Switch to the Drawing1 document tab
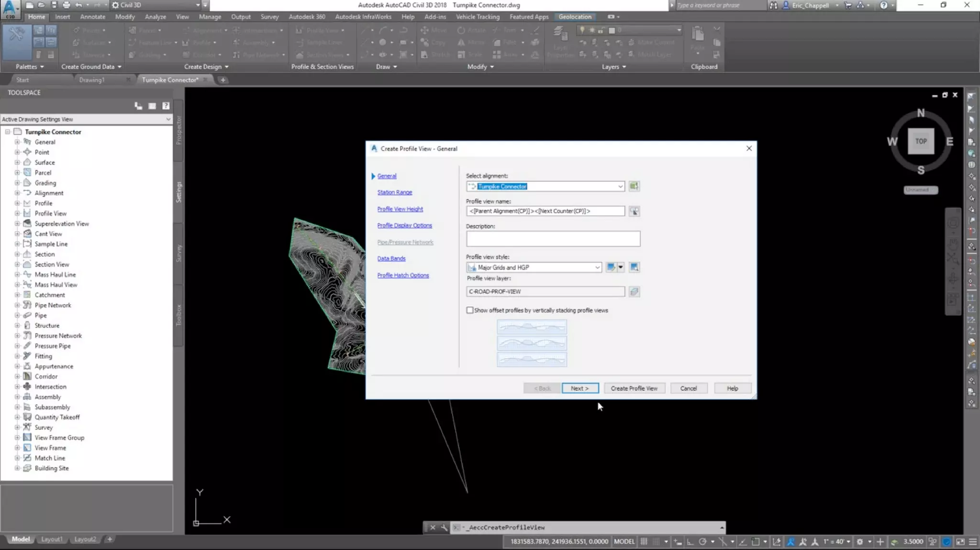980x550 pixels. pyautogui.click(x=91, y=80)
